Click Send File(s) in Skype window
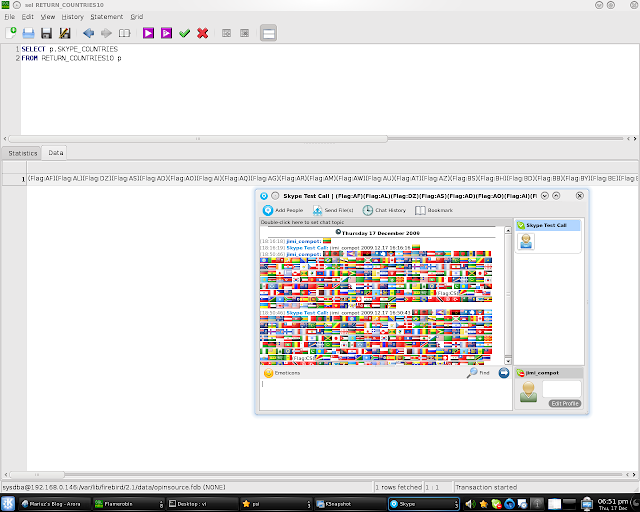640x512 pixels. click(333, 210)
